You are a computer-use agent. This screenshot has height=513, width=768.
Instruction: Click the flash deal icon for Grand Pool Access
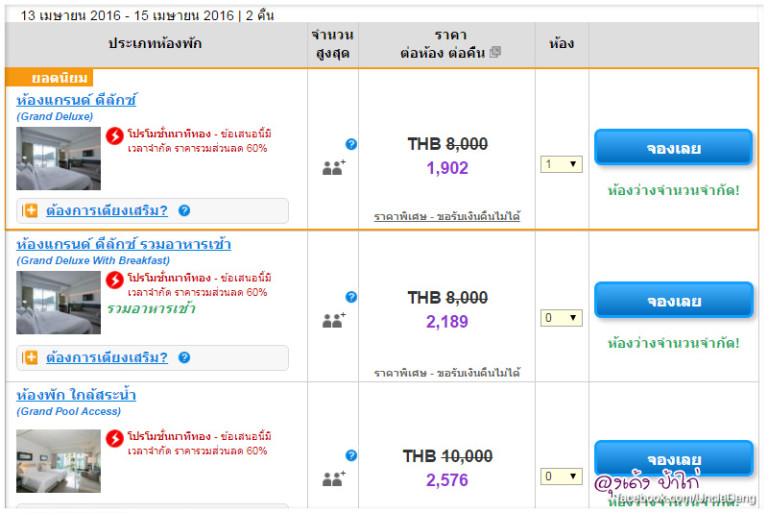(115, 439)
